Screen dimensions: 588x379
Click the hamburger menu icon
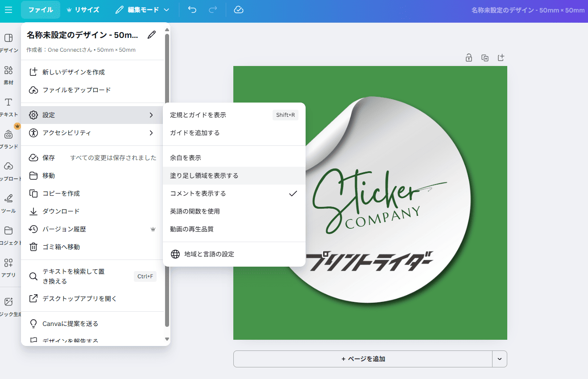pyautogui.click(x=8, y=10)
